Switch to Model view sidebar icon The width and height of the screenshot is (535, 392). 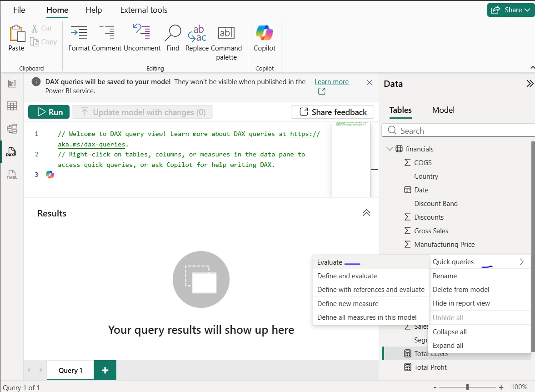tap(12, 129)
